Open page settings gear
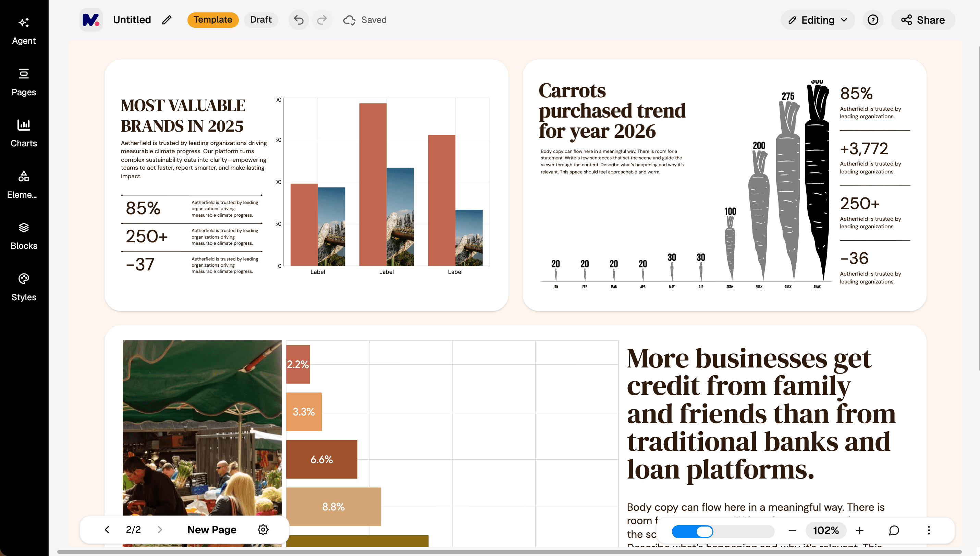 point(263,530)
